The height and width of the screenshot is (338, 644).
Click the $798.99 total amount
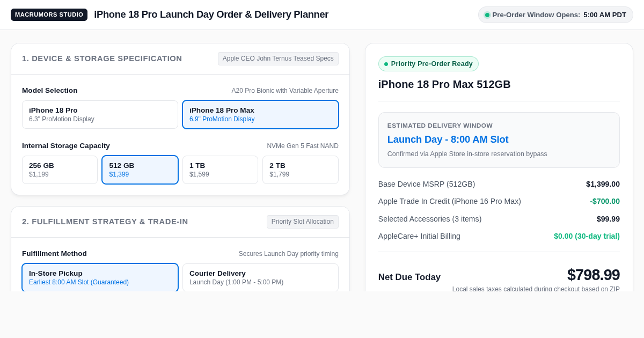(594, 275)
